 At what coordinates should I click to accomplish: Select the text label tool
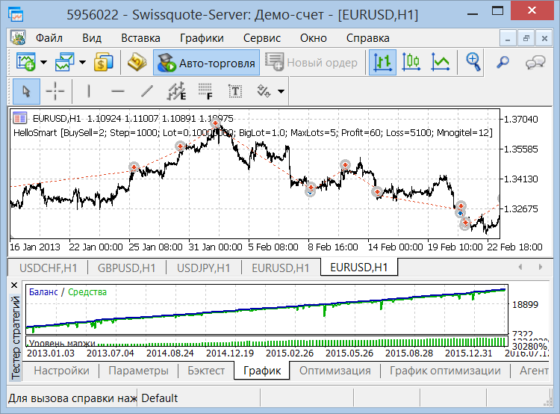point(235,91)
